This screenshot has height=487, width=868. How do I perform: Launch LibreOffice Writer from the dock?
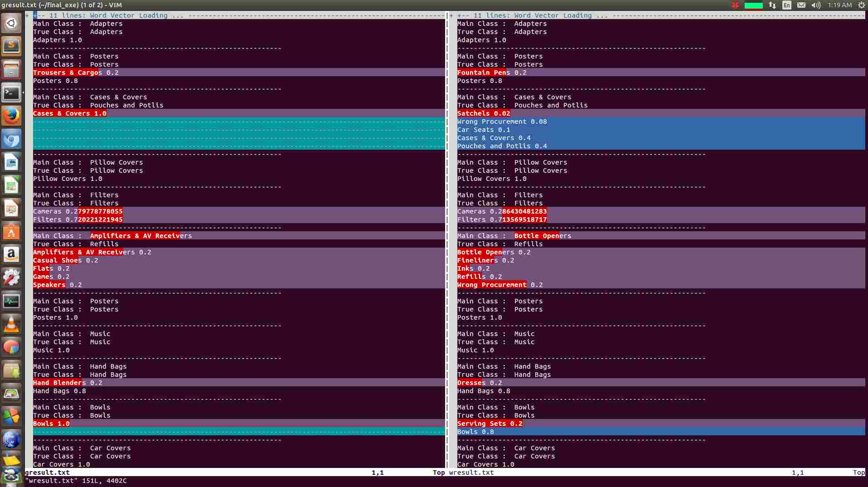11,162
